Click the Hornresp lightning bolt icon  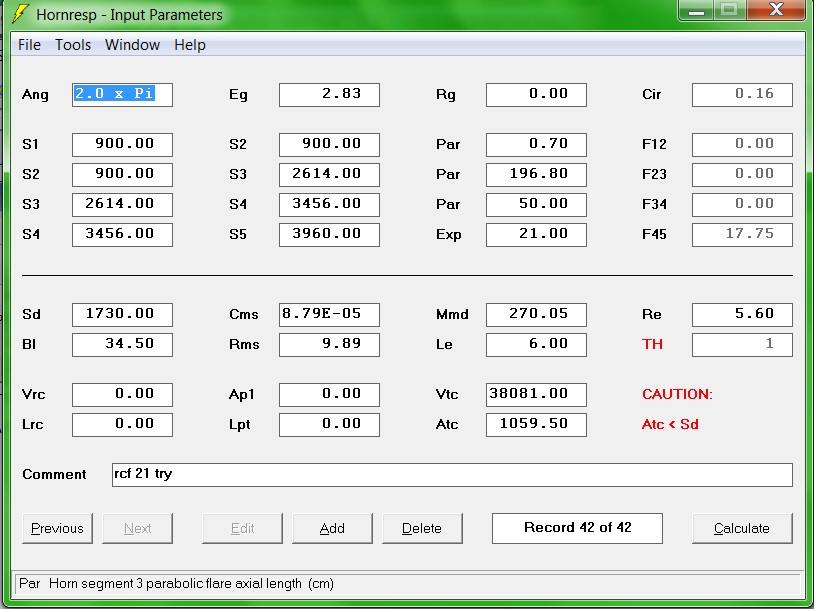tap(20, 14)
